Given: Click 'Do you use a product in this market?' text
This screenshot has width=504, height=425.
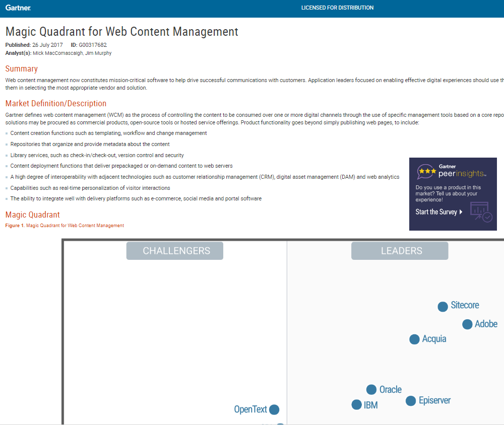Looking at the screenshot, I should (448, 193).
